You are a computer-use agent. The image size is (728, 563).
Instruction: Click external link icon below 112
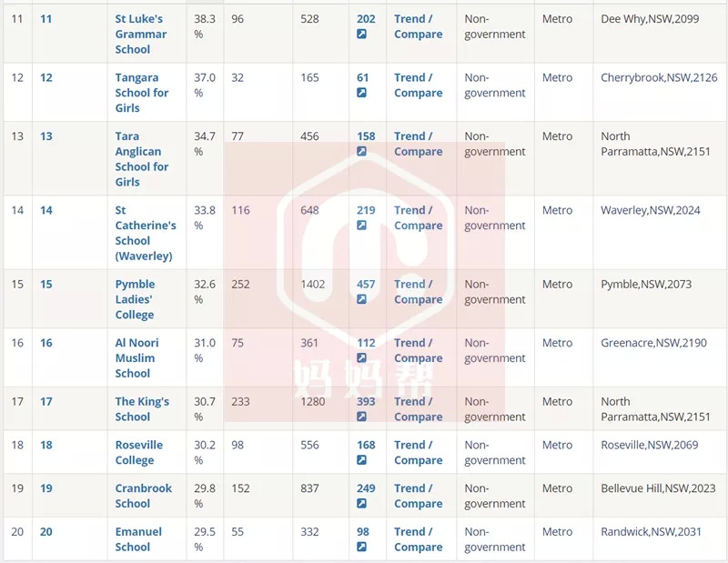pos(361,357)
